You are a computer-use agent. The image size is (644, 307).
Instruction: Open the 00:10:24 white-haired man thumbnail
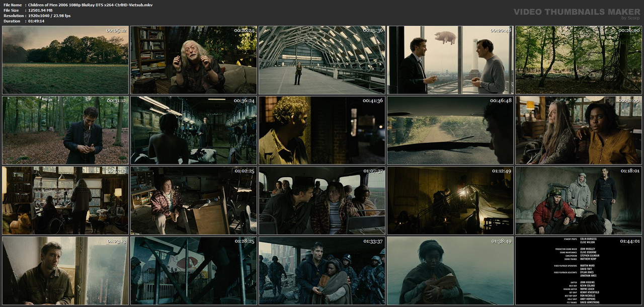click(x=194, y=60)
